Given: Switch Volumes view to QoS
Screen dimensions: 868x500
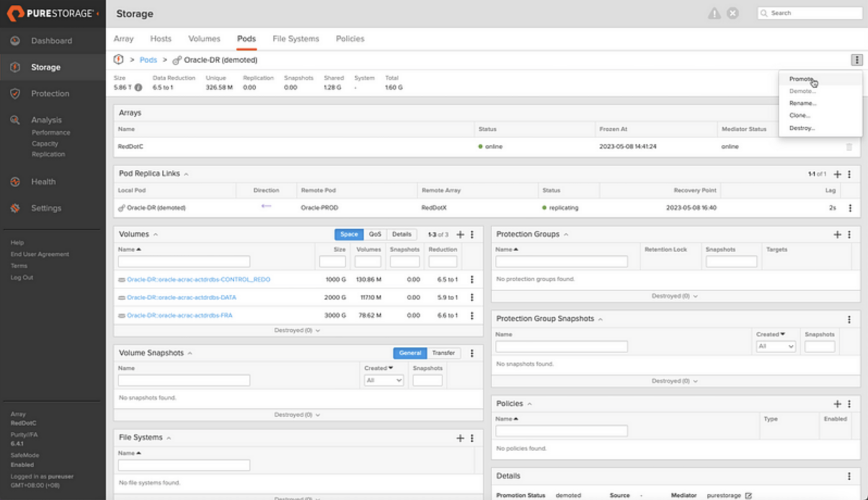Looking at the screenshot, I should (x=375, y=234).
